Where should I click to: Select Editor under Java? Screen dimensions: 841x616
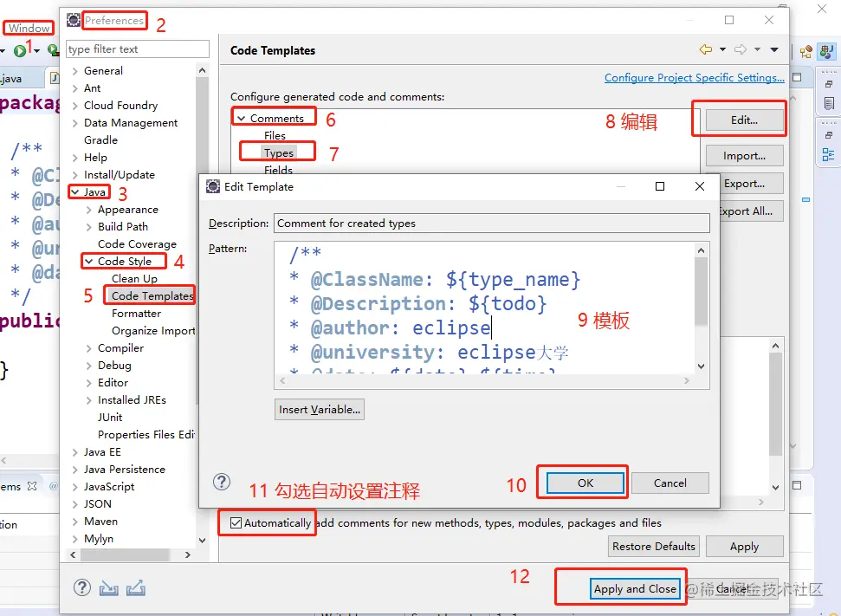113,383
